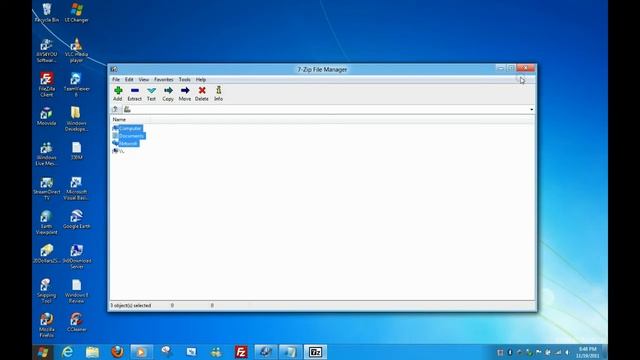Select the Mozilla Firefox desktop icon

coord(47,325)
